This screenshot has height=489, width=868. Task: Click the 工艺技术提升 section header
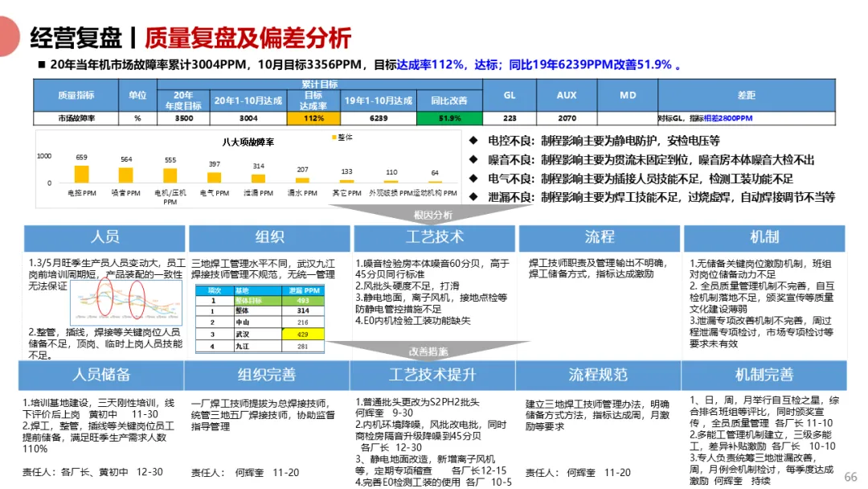point(432,375)
